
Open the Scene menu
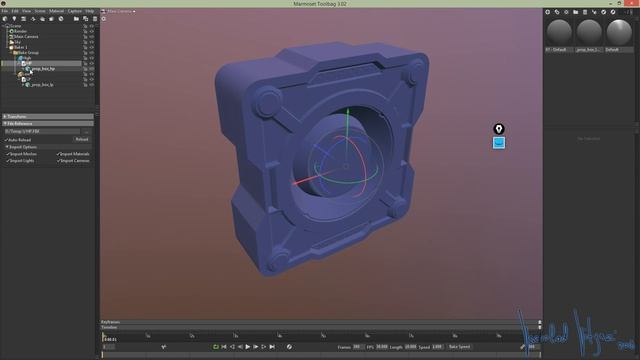pos(40,11)
